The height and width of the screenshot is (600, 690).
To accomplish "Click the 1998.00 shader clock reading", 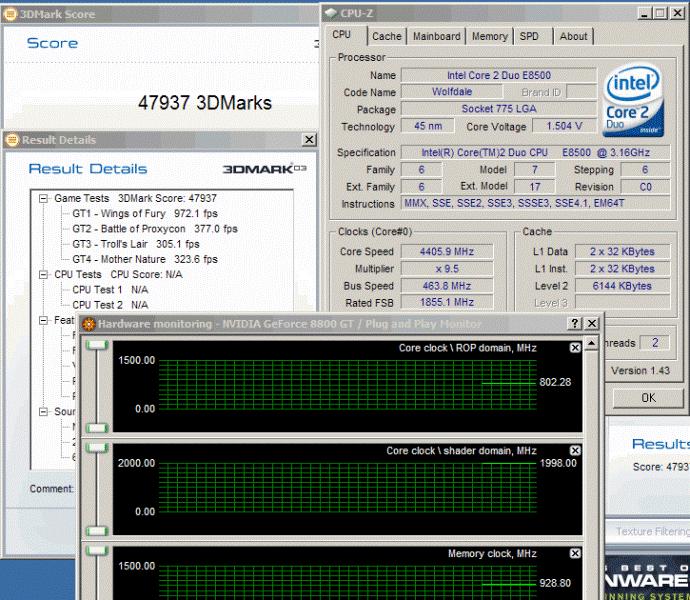I will 558,463.
